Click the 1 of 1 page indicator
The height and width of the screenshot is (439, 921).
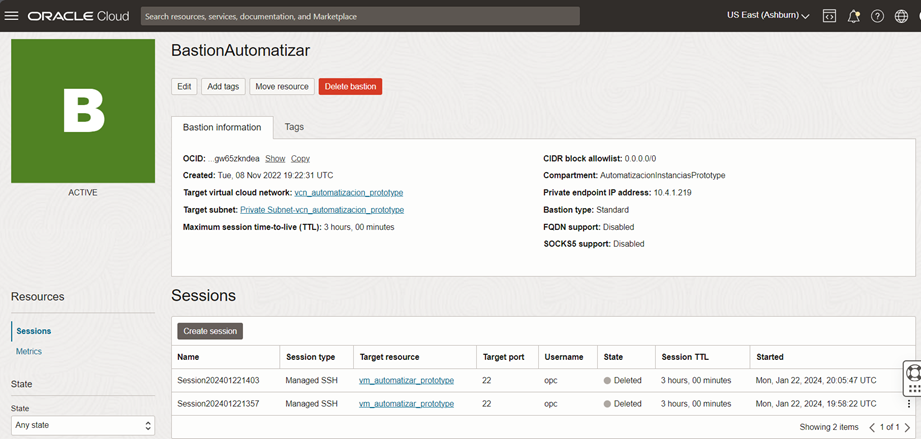pyautogui.click(x=889, y=427)
